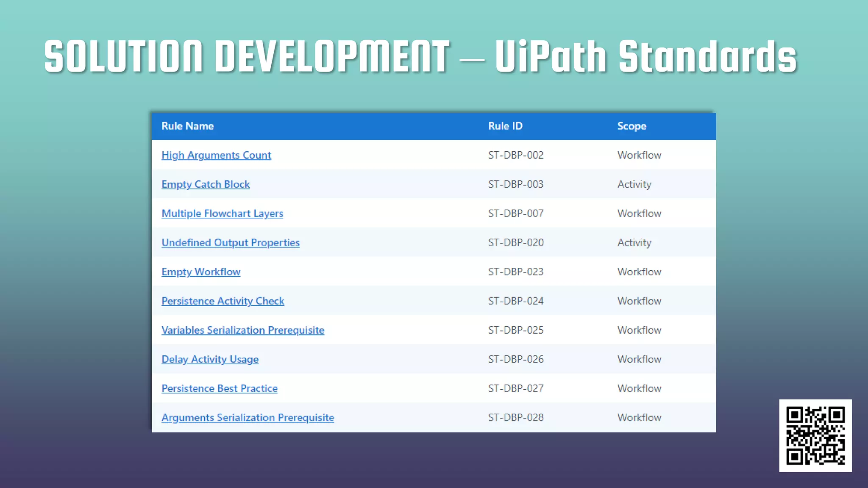Select rule ID ST-DBP-028
868x488 pixels.
516,418
